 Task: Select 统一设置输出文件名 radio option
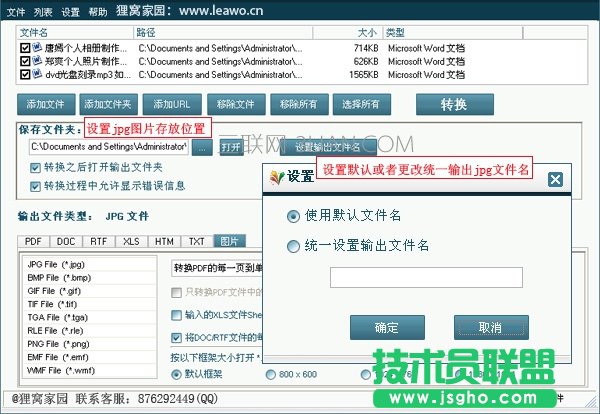click(293, 246)
